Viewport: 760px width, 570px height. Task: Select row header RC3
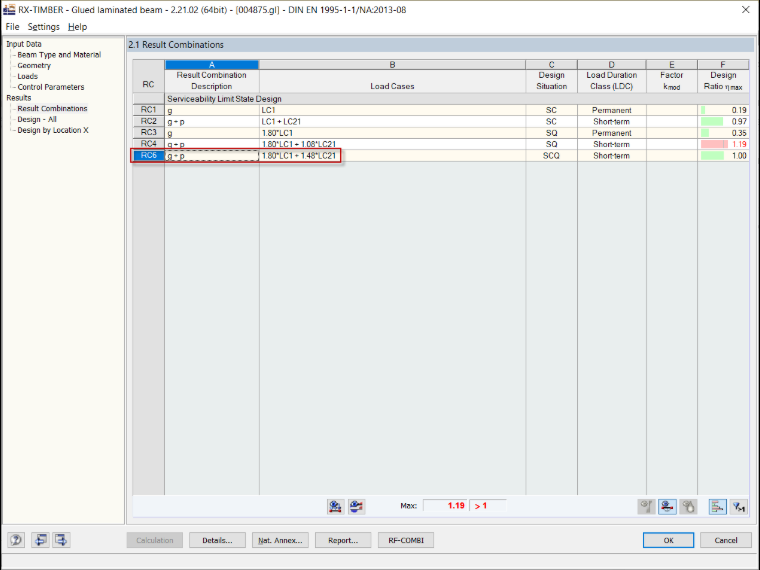(148, 132)
